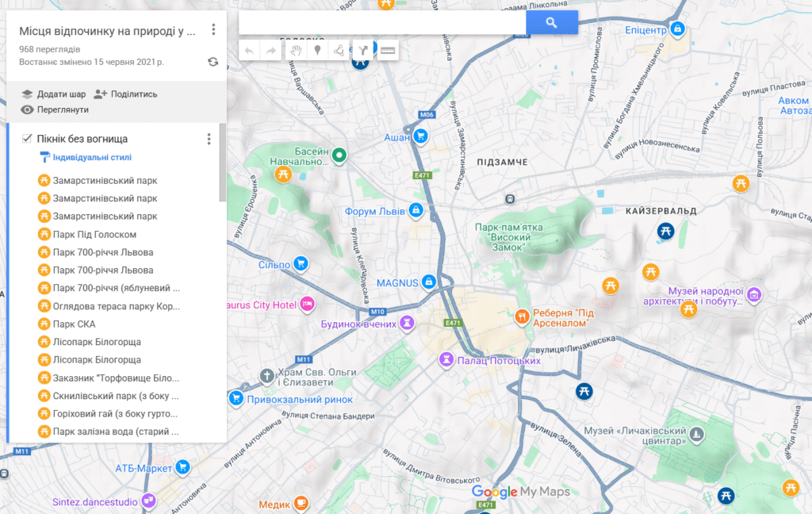
Task: Click the Медик cafe marker
Action: pyautogui.click(x=301, y=503)
